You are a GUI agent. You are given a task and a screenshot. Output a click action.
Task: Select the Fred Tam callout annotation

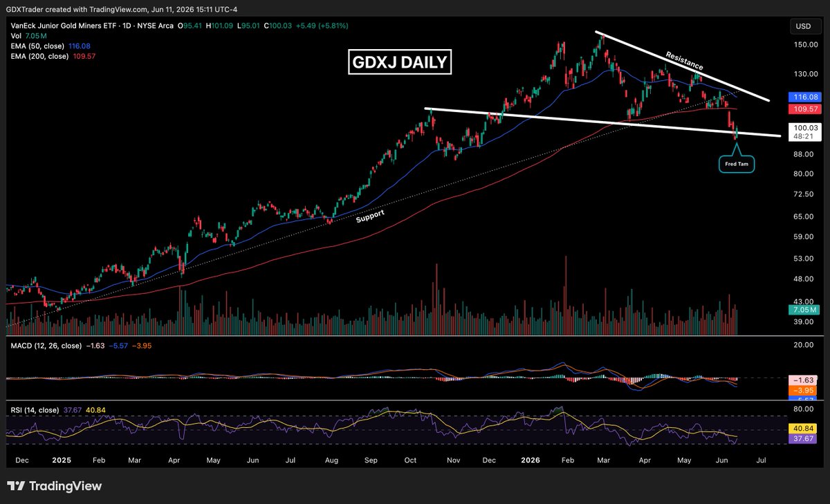[736, 164]
